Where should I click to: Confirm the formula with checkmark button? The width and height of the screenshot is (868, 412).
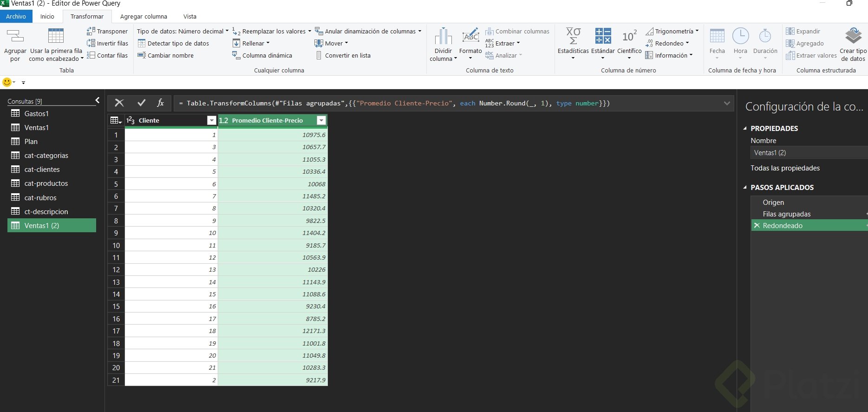pos(142,103)
